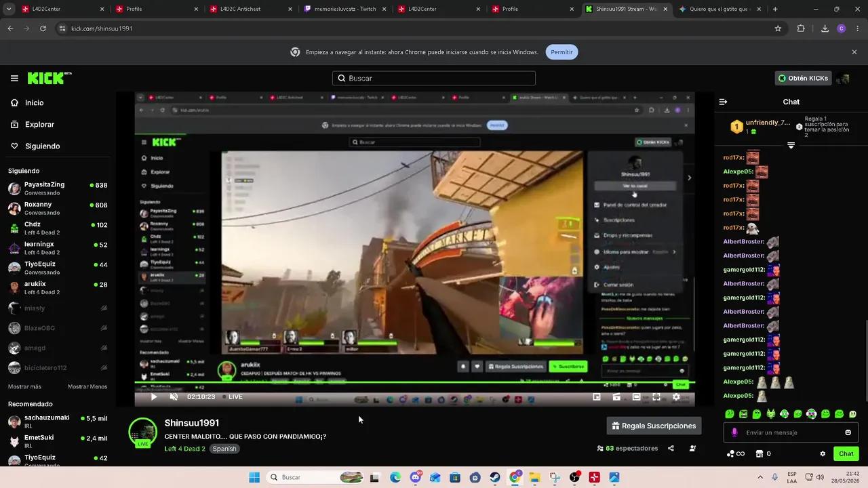Screen dimensions: 868x488
Task: Open recommended channel EmetSuki
Action: click(x=58, y=441)
